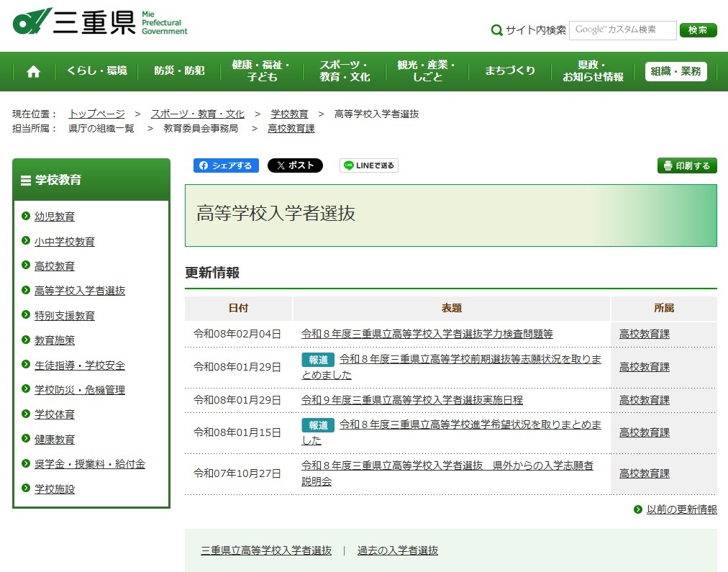This screenshot has height=572, width=728.
Task: Click the magnifier icon beside サイト内検索
Action: pos(496,30)
